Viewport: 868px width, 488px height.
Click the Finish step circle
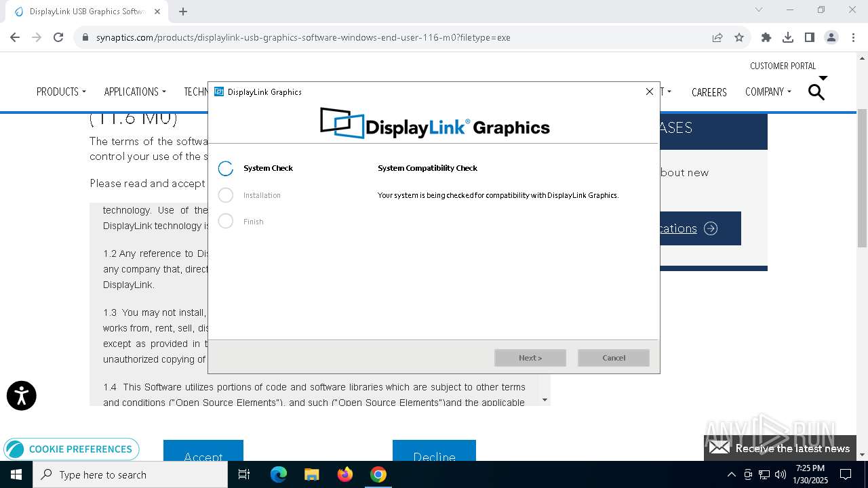coord(226,222)
